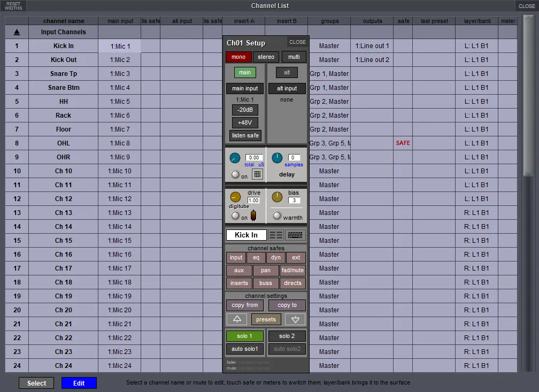Click the last preset column header
Screen dimensions: 539x392
point(434,21)
